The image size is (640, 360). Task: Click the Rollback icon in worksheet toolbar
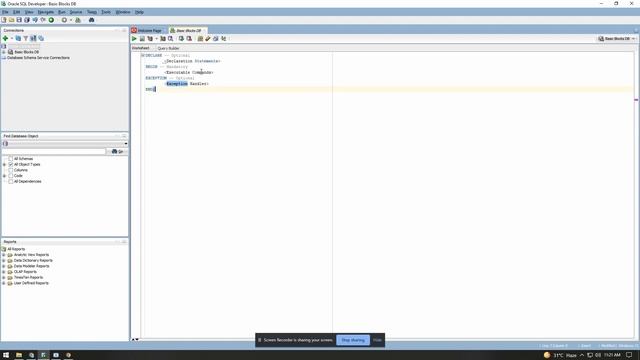coord(189,39)
